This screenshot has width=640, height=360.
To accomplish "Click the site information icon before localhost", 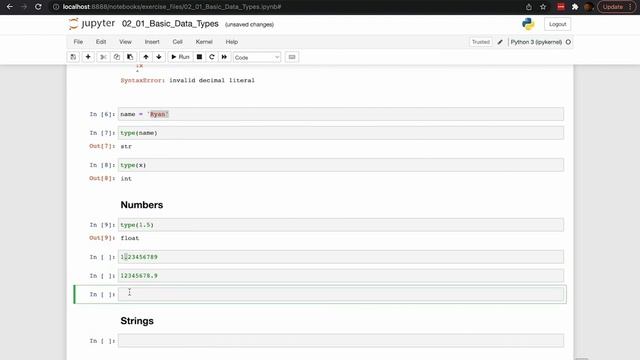I will (56, 7).
